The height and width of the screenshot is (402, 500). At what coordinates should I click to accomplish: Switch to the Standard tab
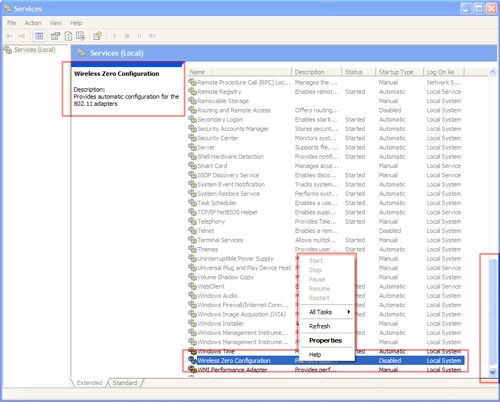pyautogui.click(x=125, y=383)
